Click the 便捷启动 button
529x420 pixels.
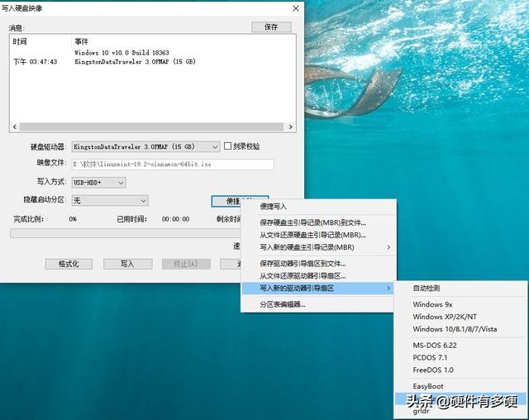pos(226,201)
